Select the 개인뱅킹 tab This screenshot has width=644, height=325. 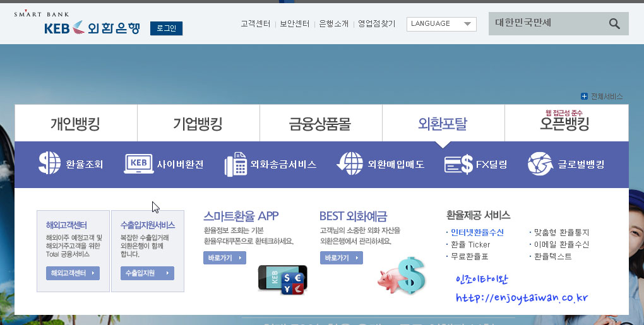click(x=76, y=123)
